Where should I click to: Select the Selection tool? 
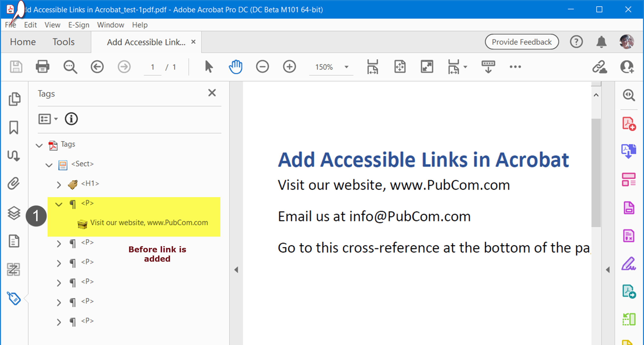point(209,67)
